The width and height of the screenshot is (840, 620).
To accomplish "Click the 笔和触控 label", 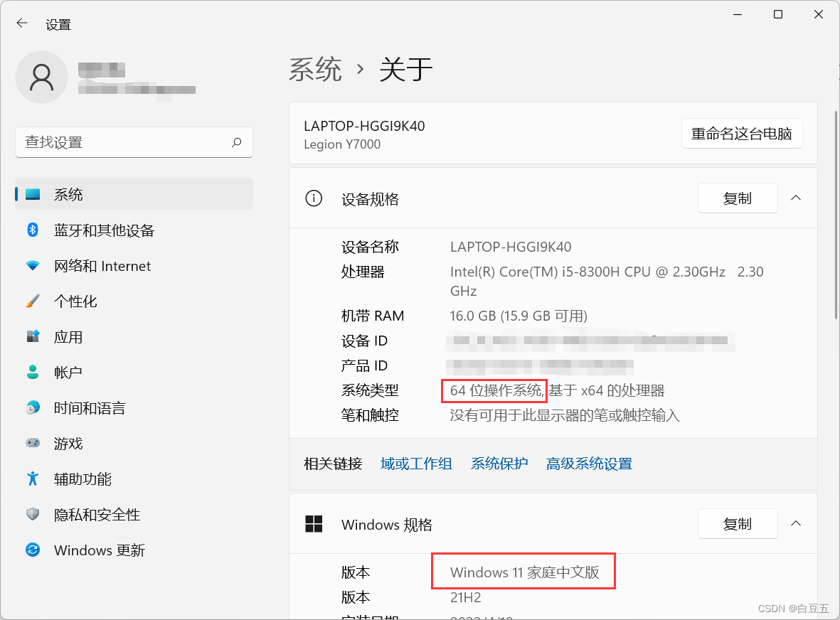I will (370, 415).
